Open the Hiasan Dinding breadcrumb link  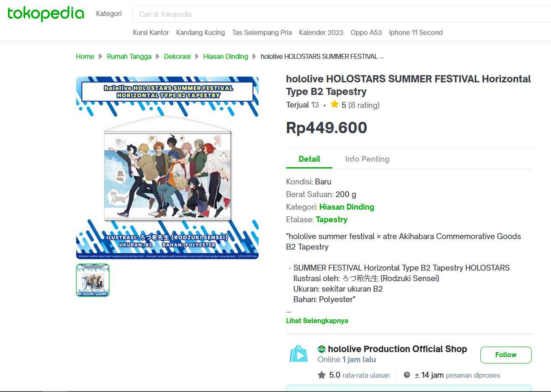(x=226, y=56)
